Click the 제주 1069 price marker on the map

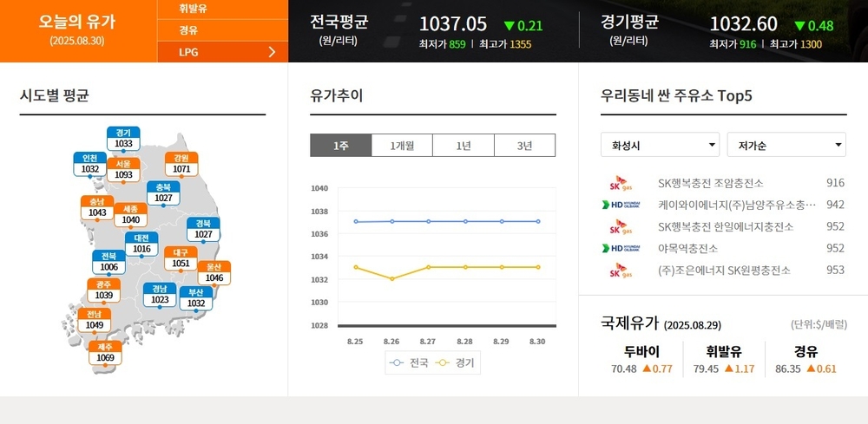coord(105,353)
